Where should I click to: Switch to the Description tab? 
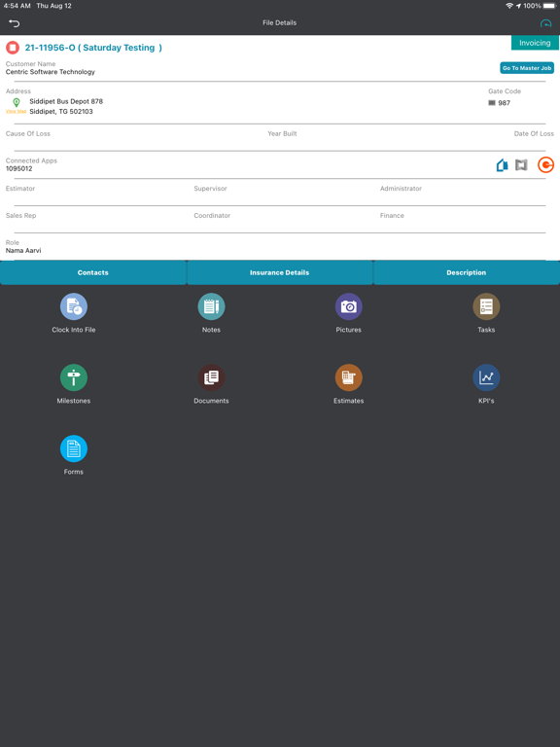click(x=467, y=272)
